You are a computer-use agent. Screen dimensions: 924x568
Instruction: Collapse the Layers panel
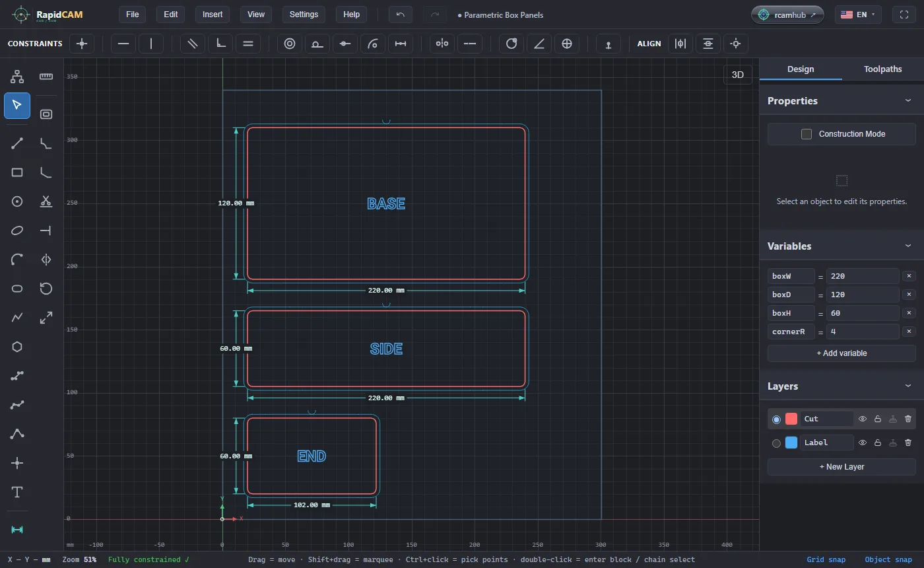[x=908, y=386]
